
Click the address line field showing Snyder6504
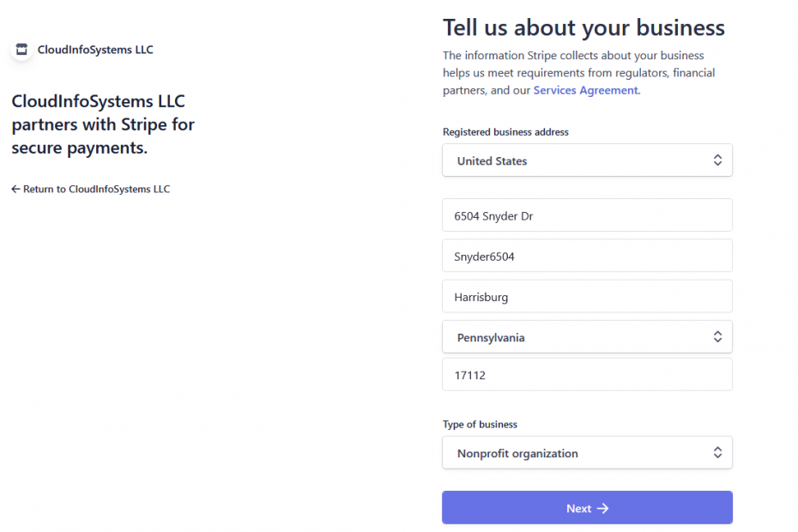[x=587, y=255]
